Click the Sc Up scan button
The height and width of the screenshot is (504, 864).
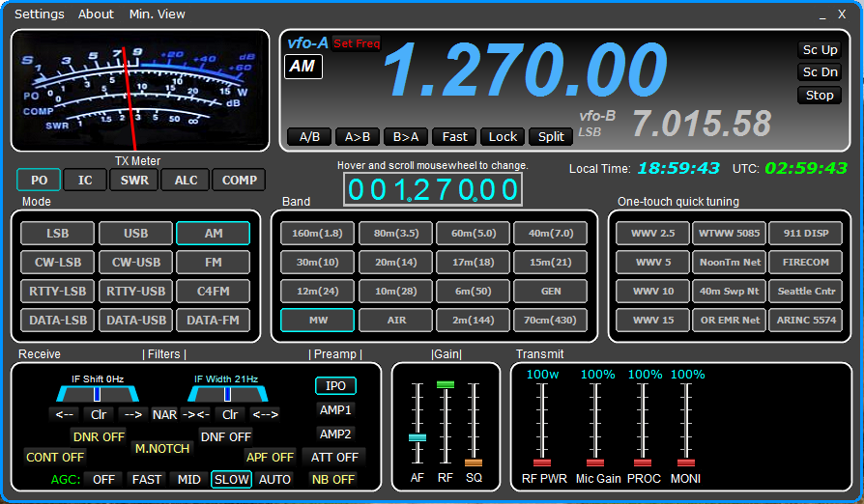(x=820, y=49)
